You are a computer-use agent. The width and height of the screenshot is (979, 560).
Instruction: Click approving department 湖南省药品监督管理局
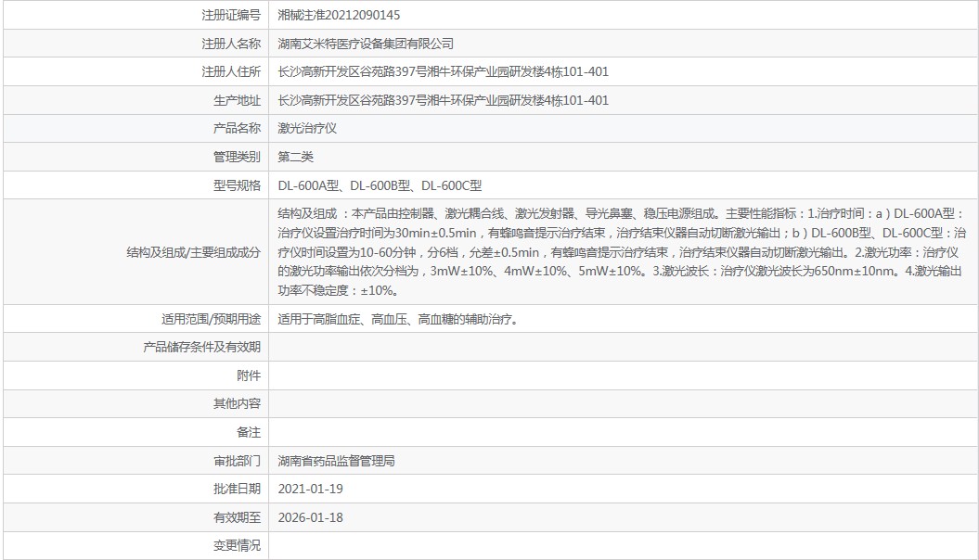337,461
